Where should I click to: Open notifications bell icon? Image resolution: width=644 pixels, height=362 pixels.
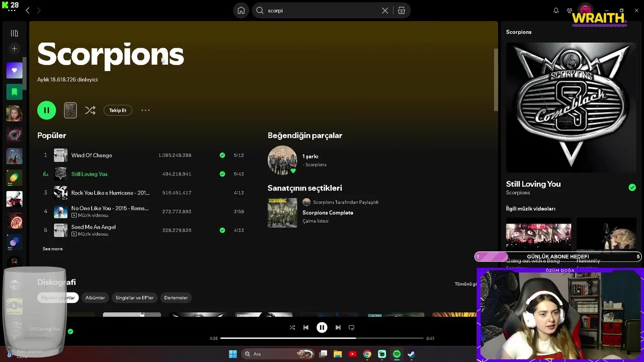point(556,11)
